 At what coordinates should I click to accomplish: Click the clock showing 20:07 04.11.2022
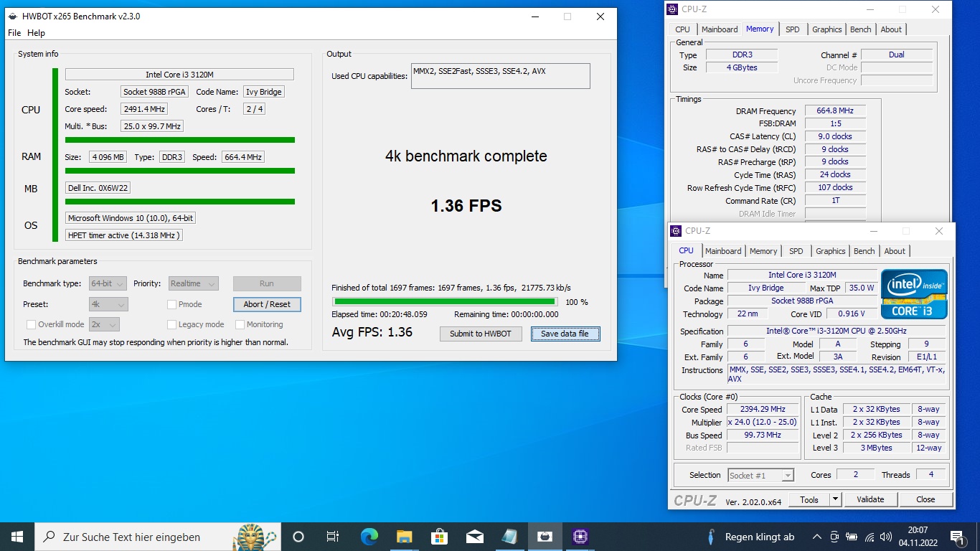[x=918, y=537]
